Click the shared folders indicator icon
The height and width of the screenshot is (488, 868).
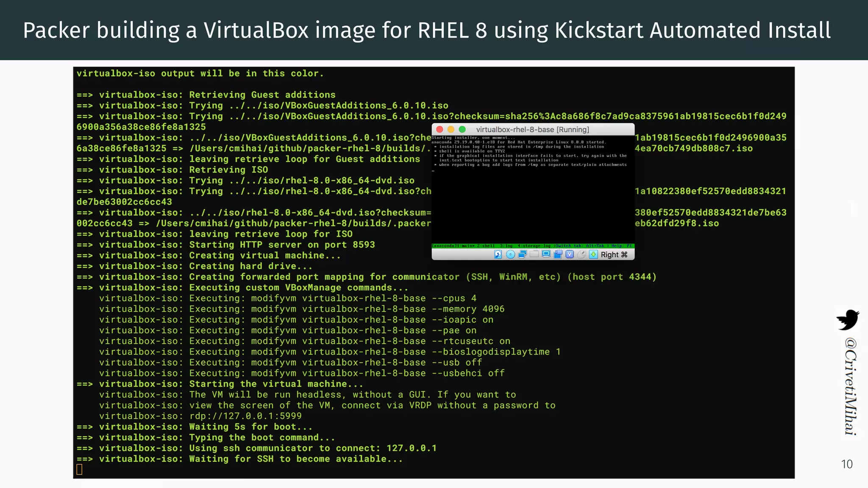(x=534, y=254)
